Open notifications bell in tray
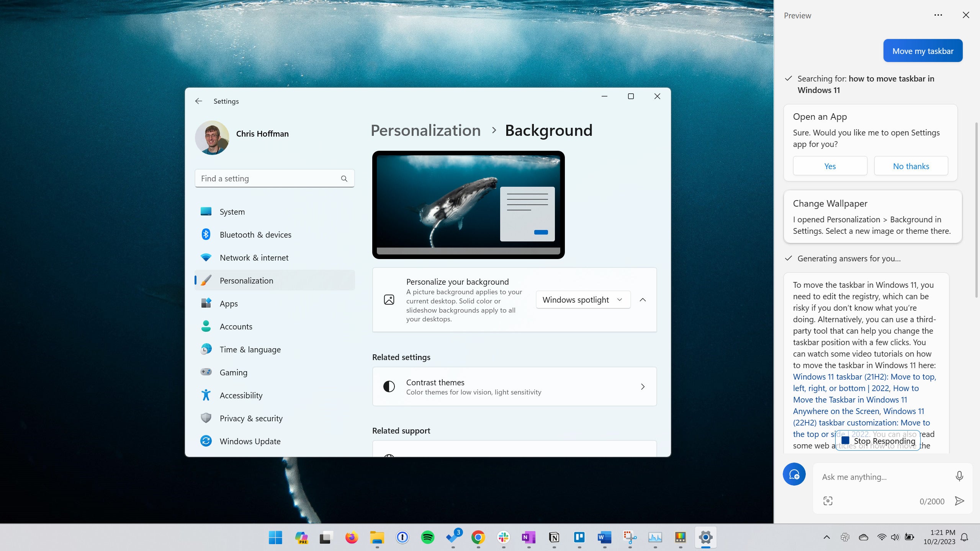This screenshot has width=980, height=551. coord(964,537)
